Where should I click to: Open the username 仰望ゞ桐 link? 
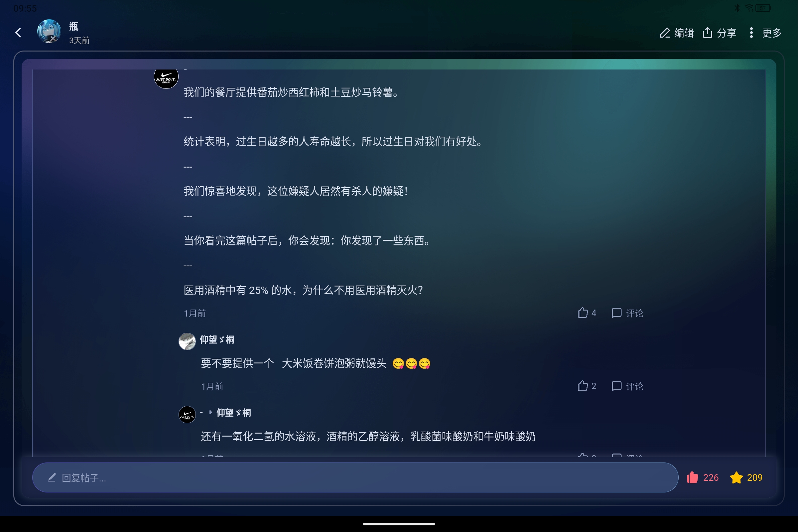(x=217, y=339)
